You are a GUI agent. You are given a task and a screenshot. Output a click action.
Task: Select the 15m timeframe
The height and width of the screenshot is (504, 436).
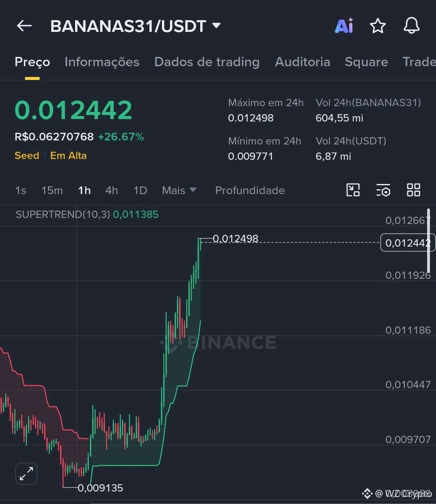click(52, 190)
